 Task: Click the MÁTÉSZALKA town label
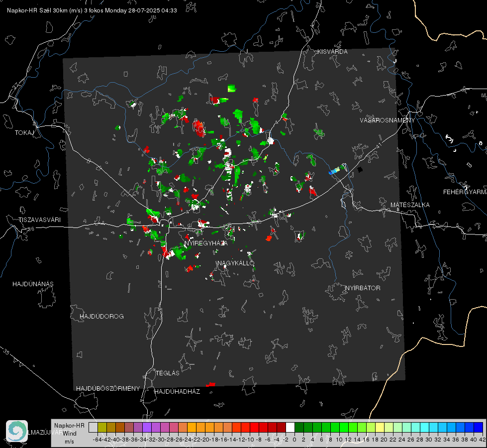point(410,205)
